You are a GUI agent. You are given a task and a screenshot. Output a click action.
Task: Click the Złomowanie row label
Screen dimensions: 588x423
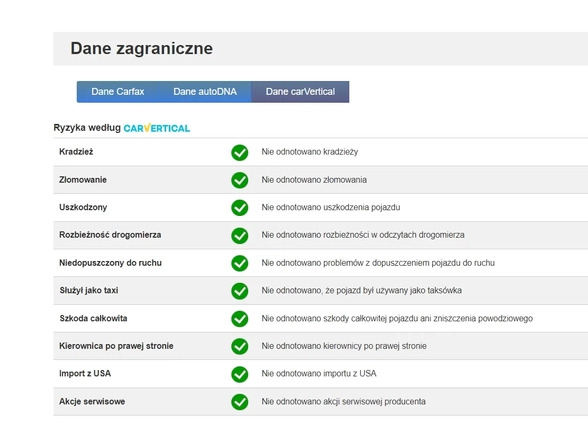point(83,180)
